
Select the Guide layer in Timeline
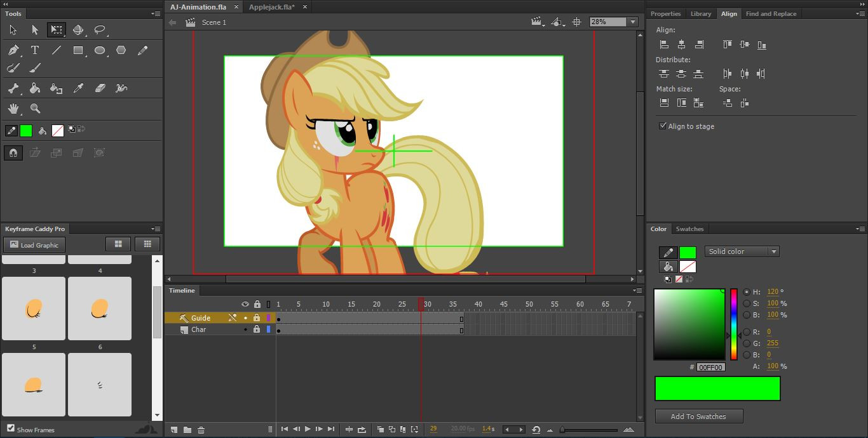(220, 318)
